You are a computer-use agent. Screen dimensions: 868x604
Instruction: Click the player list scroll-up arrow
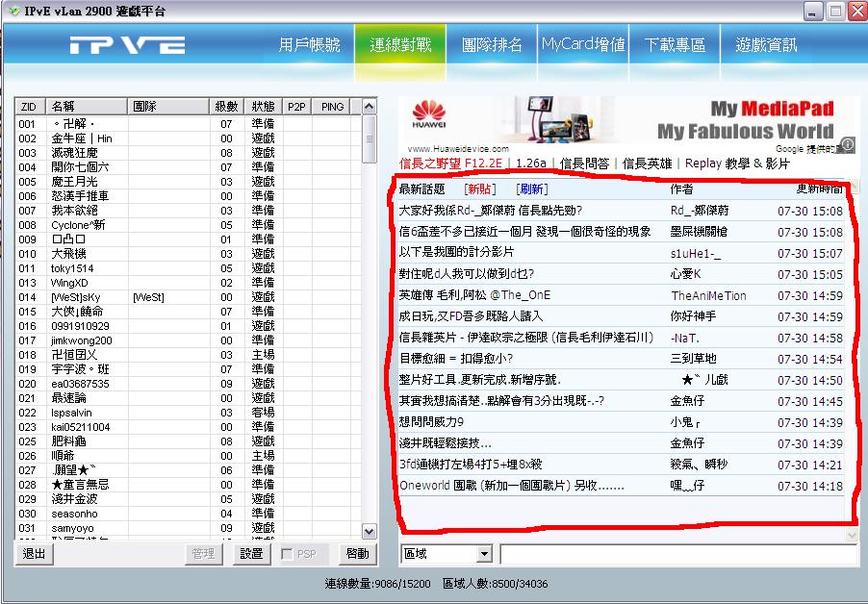pyautogui.click(x=370, y=106)
